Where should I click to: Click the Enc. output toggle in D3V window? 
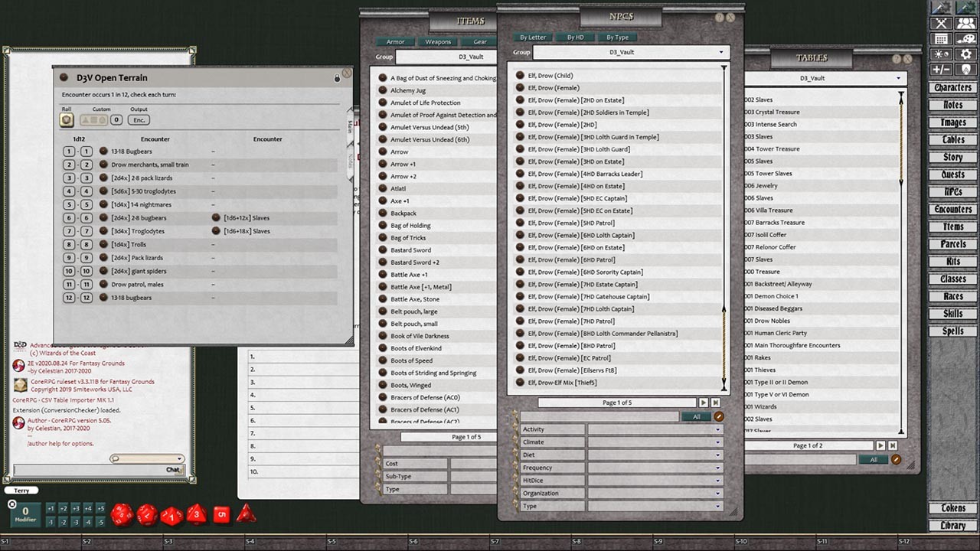(x=139, y=120)
